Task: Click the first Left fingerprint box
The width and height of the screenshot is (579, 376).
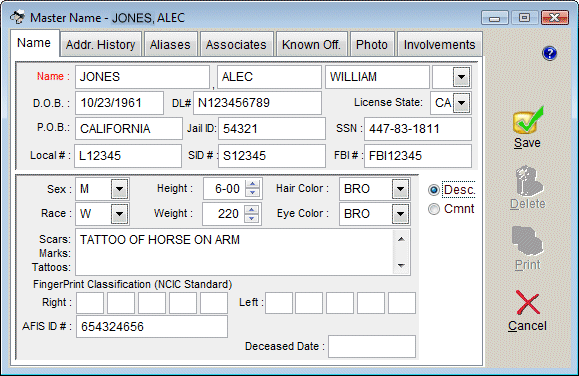Action: pyautogui.click(x=279, y=303)
